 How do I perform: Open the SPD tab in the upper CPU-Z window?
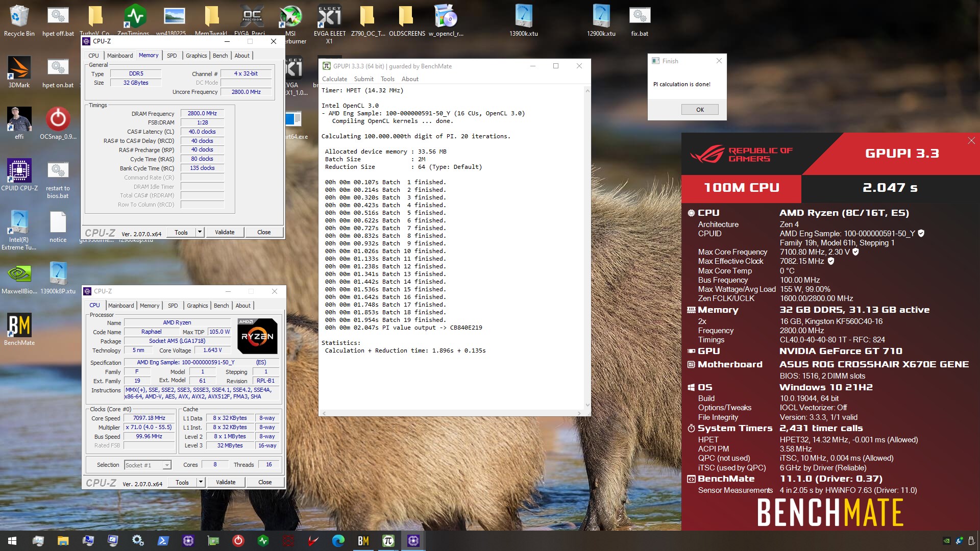pyautogui.click(x=172, y=56)
